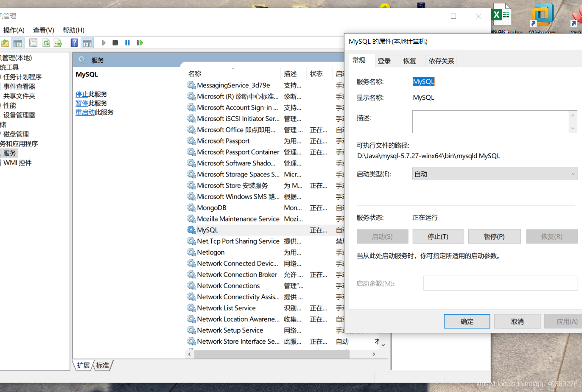Switch to the 登录 tab
This screenshot has height=392, width=582.
click(384, 61)
